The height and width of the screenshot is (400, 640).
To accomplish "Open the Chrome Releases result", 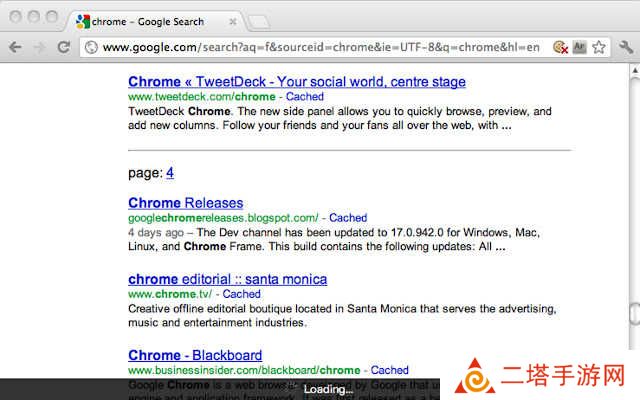I will tap(186, 203).
